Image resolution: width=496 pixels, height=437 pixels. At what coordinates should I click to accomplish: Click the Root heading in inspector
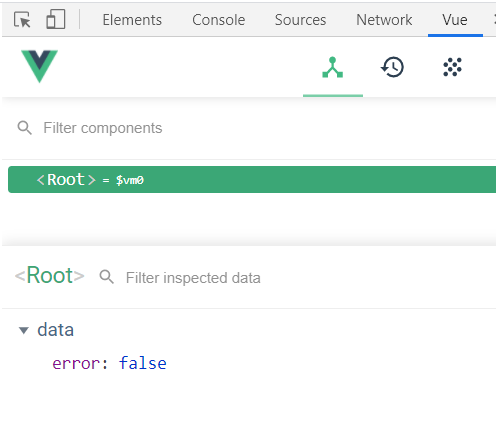coord(50,276)
